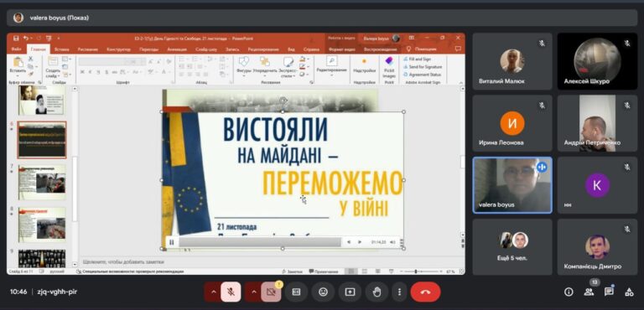This screenshot has width=644, height=310.
Task: Open meeting details info icon
Action: pos(569,292)
